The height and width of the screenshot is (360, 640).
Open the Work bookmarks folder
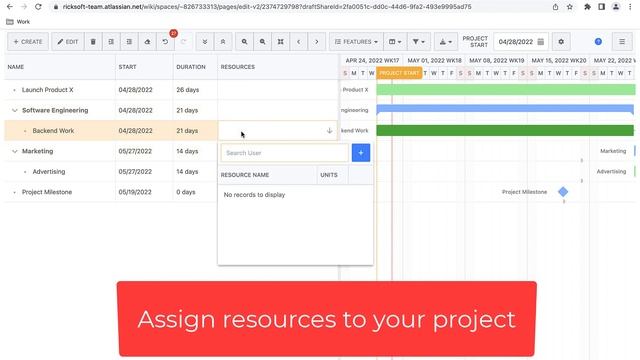(x=18, y=22)
